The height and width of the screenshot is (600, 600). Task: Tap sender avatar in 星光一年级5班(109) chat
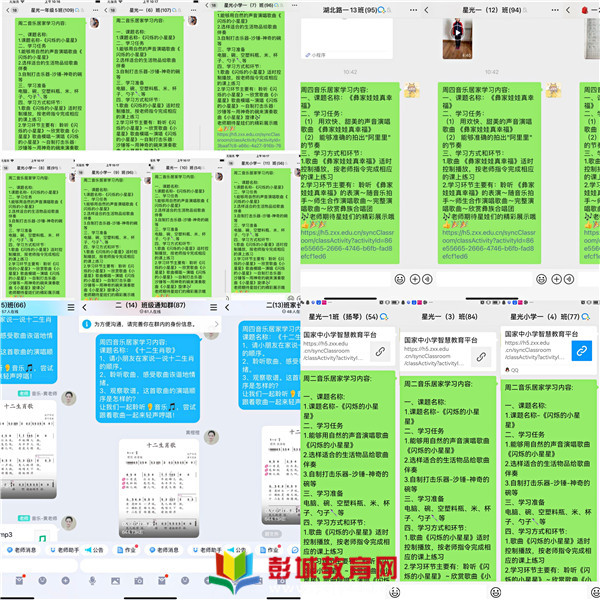tap(94, 23)
